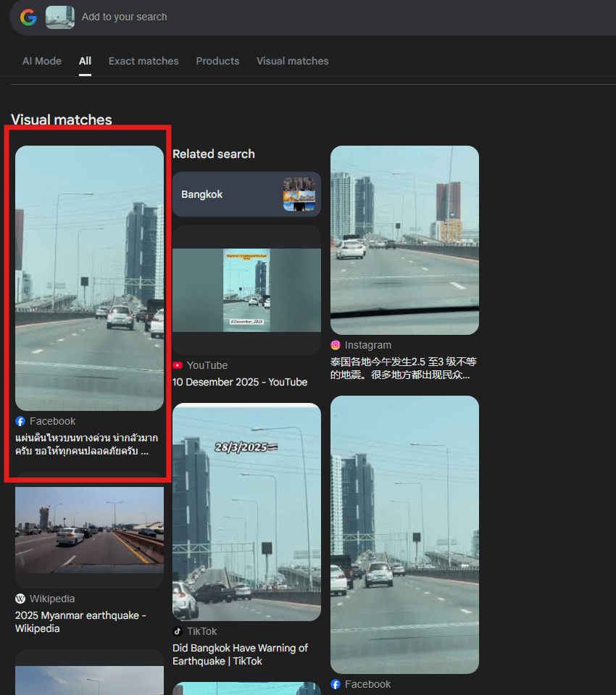The image size is (616, 695).
Task: Click the Facebook icon under first result
Action: click(x=20, y=421)
